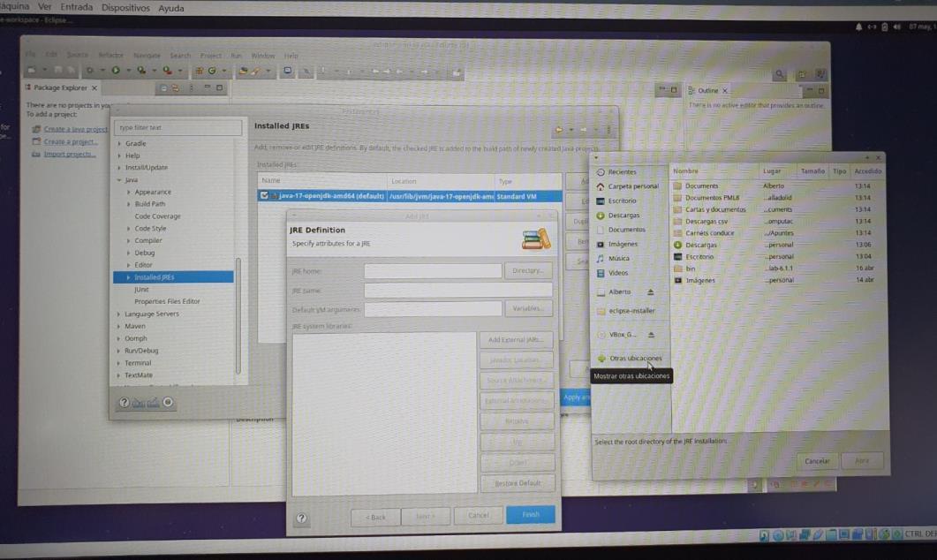Image resolution: width=937 pixels, height=560 pixels.
Task: Select Code Coverage preferences item
Action: 157,216
